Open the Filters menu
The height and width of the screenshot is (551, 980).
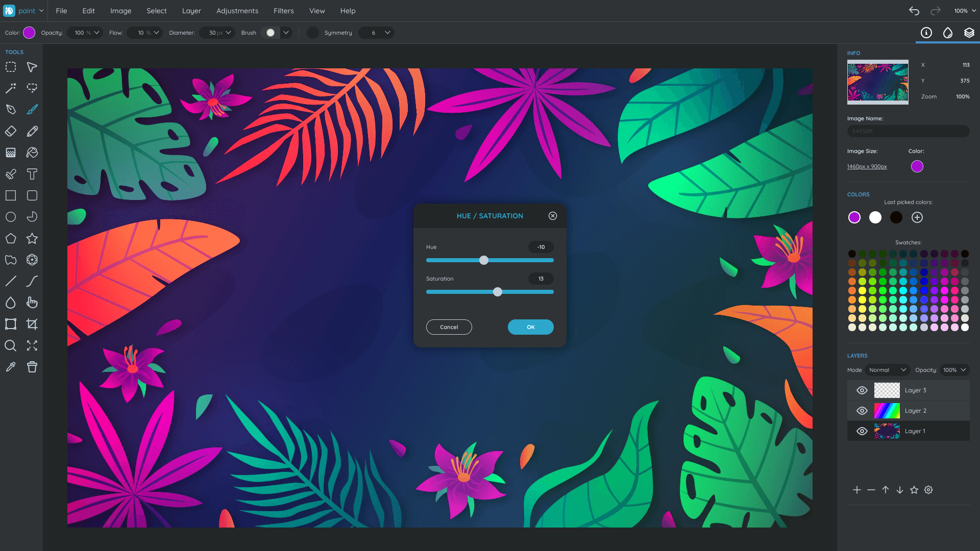[x=283, y=11]
